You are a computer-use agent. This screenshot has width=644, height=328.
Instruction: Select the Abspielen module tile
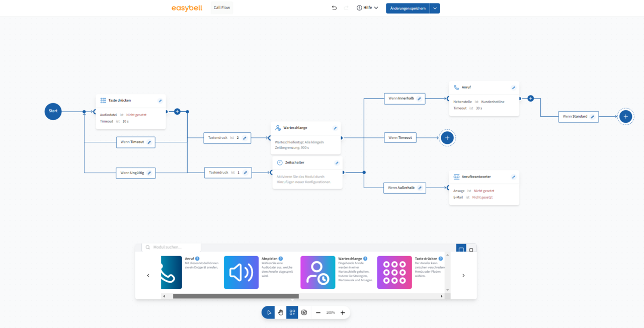(x=241, y=272)
